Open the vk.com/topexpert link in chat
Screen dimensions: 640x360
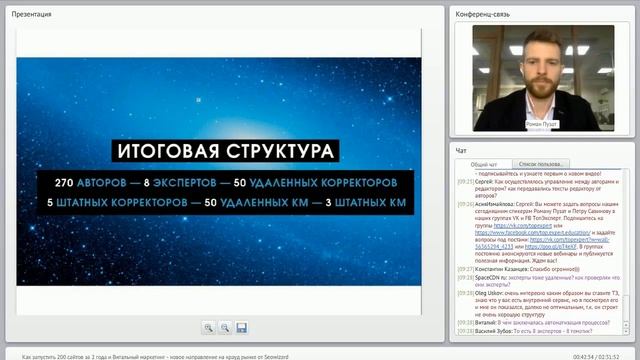point(523,225)
